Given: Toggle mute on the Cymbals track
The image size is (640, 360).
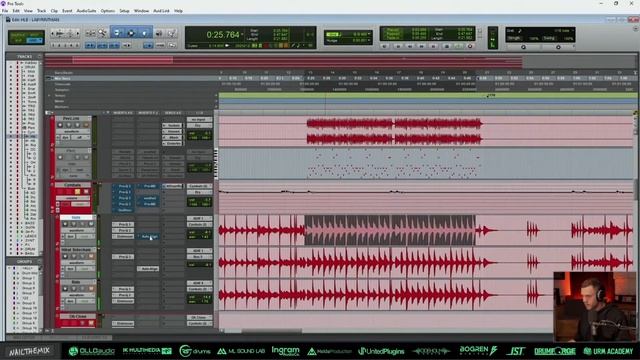Looking at the screenshot, I should [86, 191].
